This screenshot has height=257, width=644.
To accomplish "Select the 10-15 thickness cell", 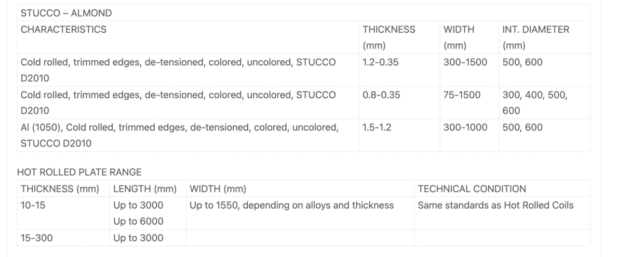I will click(33, 205).
